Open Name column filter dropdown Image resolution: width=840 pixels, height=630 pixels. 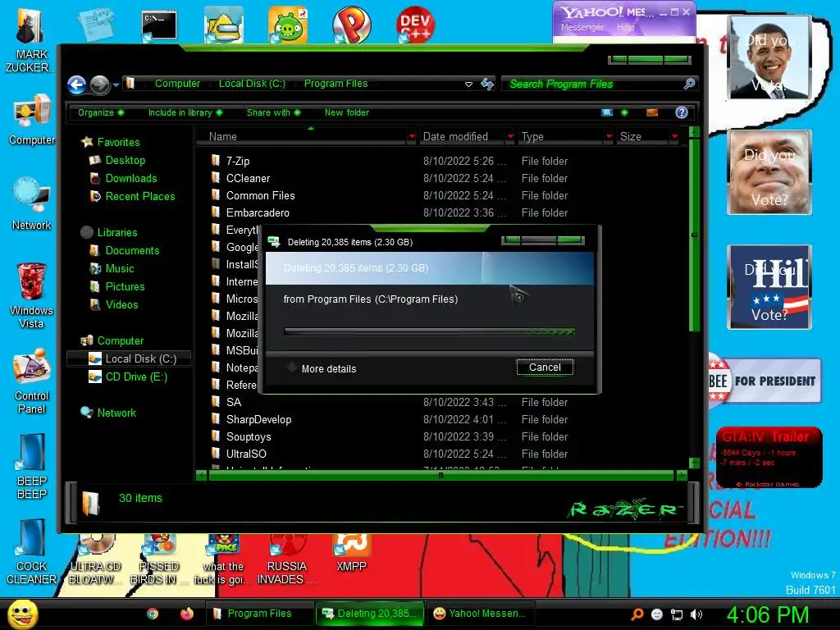point(412,137)
